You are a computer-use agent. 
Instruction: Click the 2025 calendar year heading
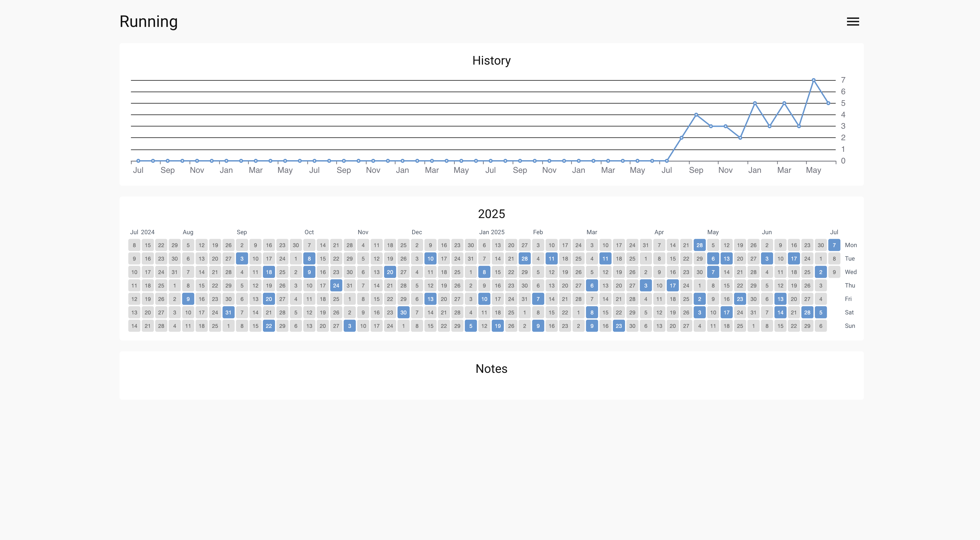point(492,214)
